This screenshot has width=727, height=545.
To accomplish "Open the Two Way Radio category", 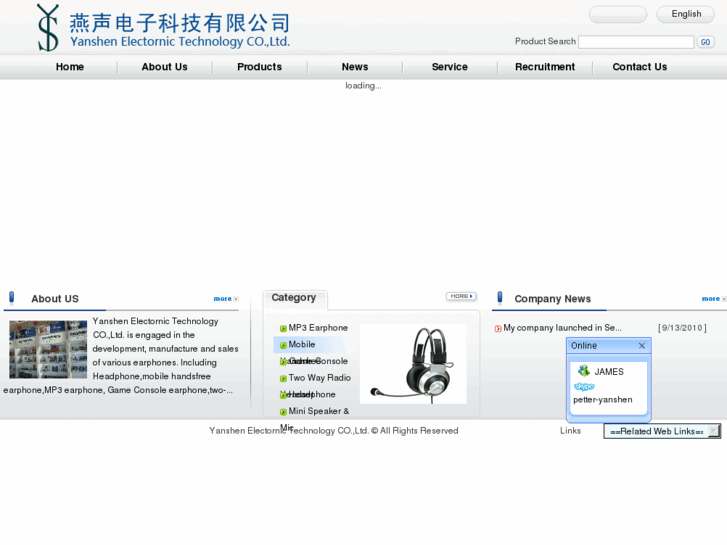I will [319, 378].
